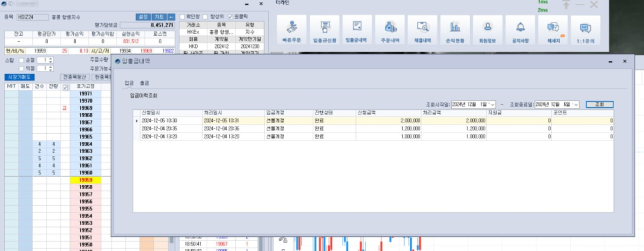Open the 조회종료일 date dropdown
Viewport: 644px width, 251px height.
(x=576, y=105)
